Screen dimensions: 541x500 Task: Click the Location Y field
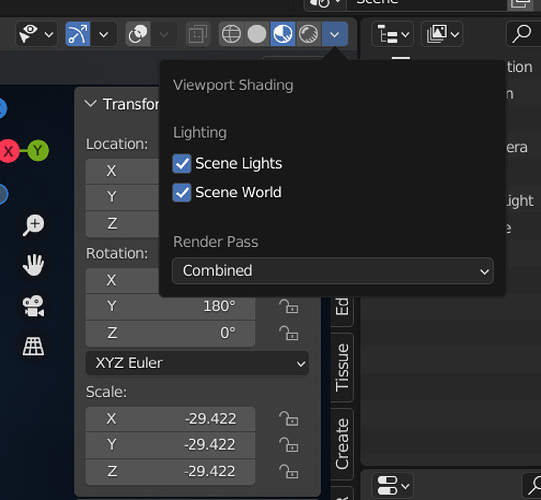click(x=122, y=197)
